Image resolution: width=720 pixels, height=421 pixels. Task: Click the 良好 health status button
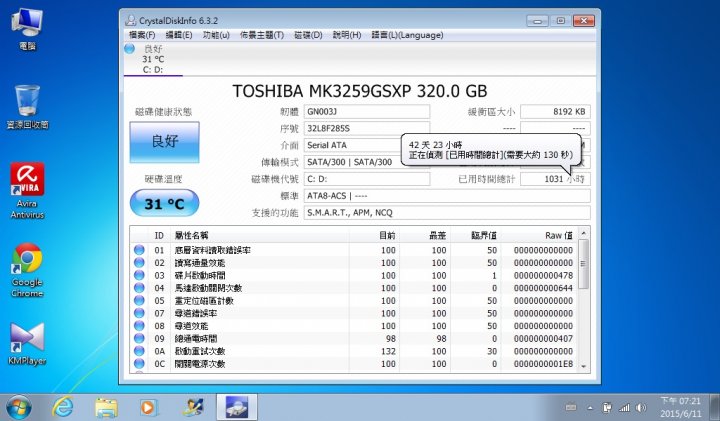pos(164,141)
